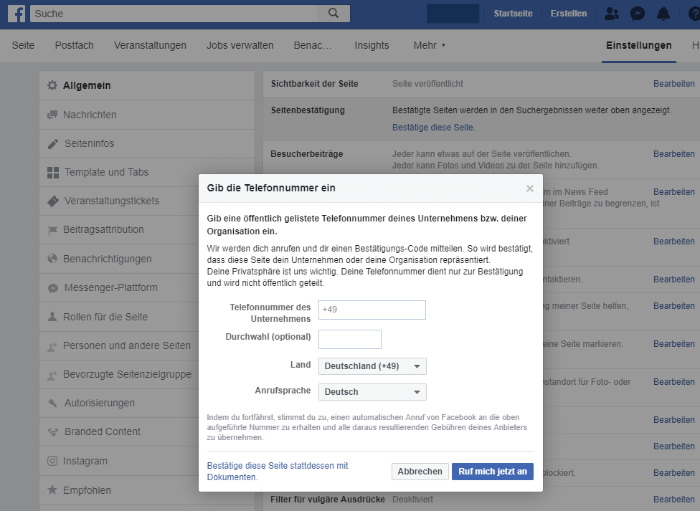700x511 pixels.
Task: Open Veranstaltungstickets in sidebar
Action: pos(119,201)
